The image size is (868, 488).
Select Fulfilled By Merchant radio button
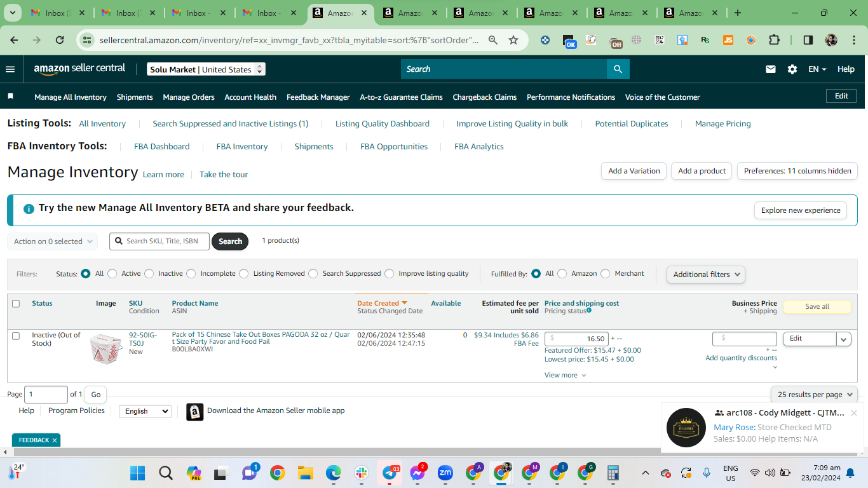tap(606, 274)
